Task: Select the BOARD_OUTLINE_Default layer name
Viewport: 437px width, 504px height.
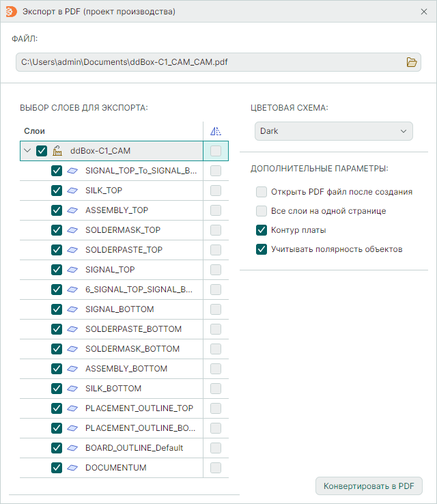Action: 134,448
